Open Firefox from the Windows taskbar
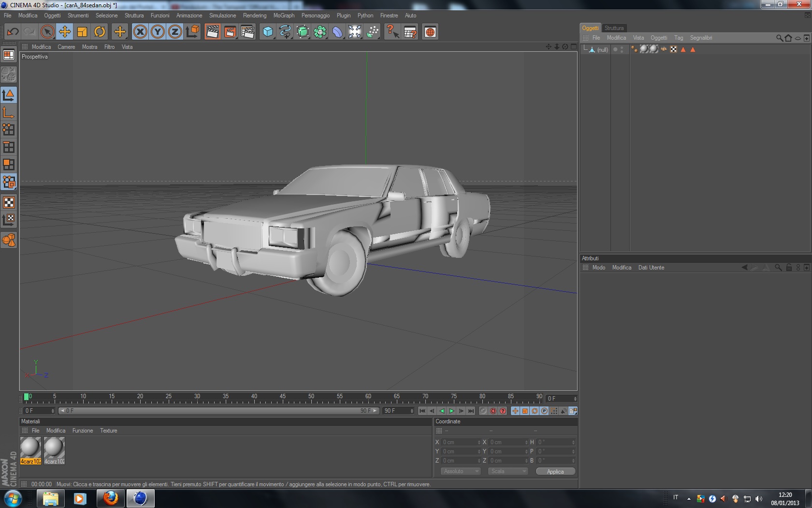812x508 pixels. point(111,498)
